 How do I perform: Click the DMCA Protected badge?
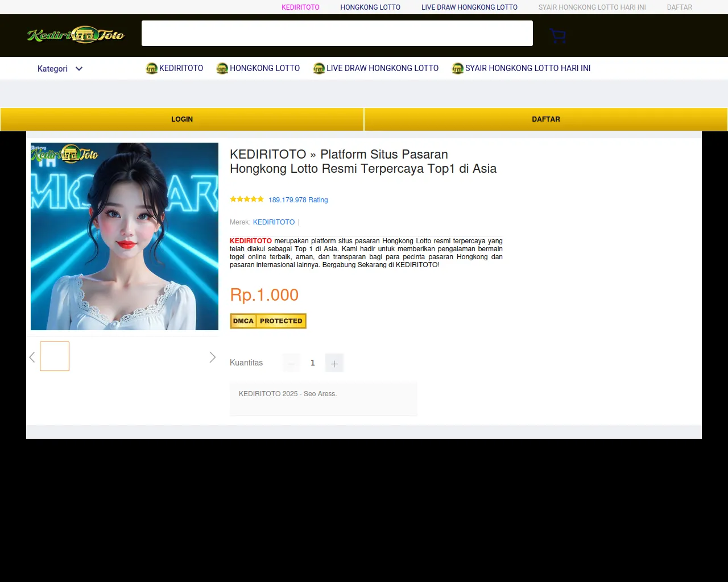268,321
